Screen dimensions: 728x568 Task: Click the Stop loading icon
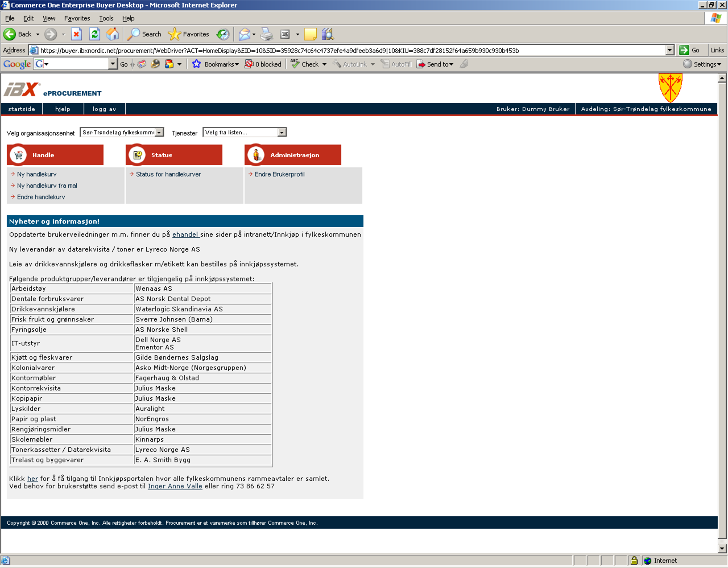tap(77, 34)
